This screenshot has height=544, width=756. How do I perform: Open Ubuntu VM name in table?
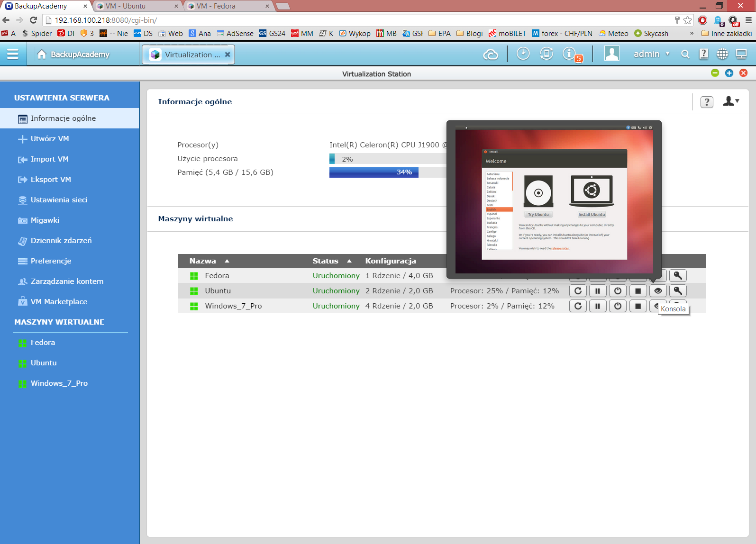pos(218,291)
